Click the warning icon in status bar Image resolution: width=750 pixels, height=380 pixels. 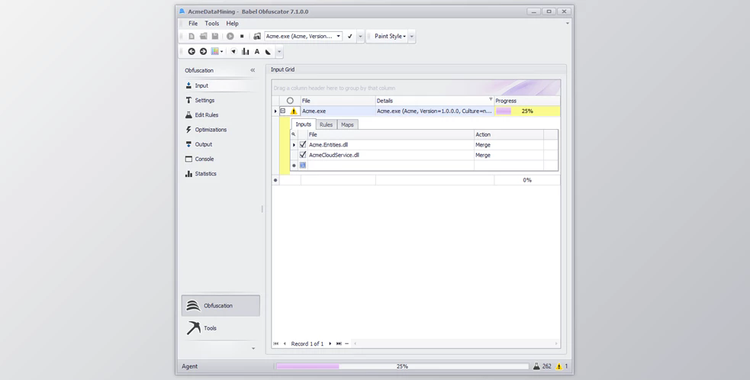[559, 367]
